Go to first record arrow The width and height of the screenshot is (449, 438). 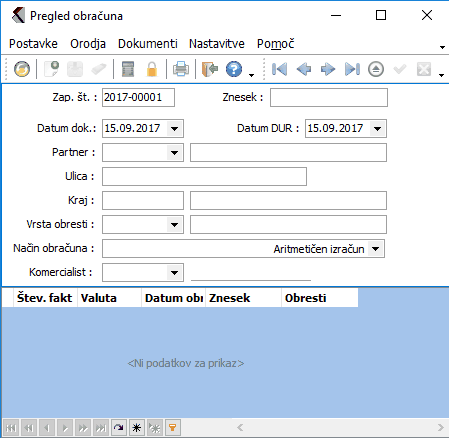click(279, 69)
